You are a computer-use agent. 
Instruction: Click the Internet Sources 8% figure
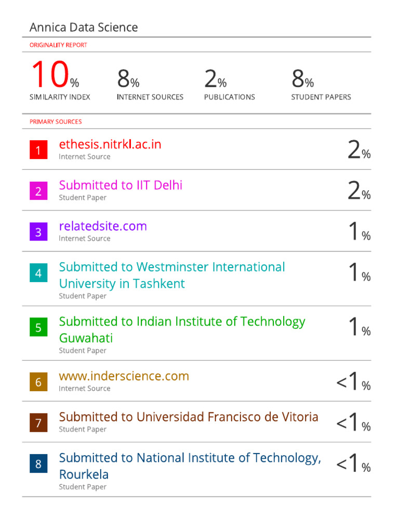pyautogui.click(x=128, y=79)
